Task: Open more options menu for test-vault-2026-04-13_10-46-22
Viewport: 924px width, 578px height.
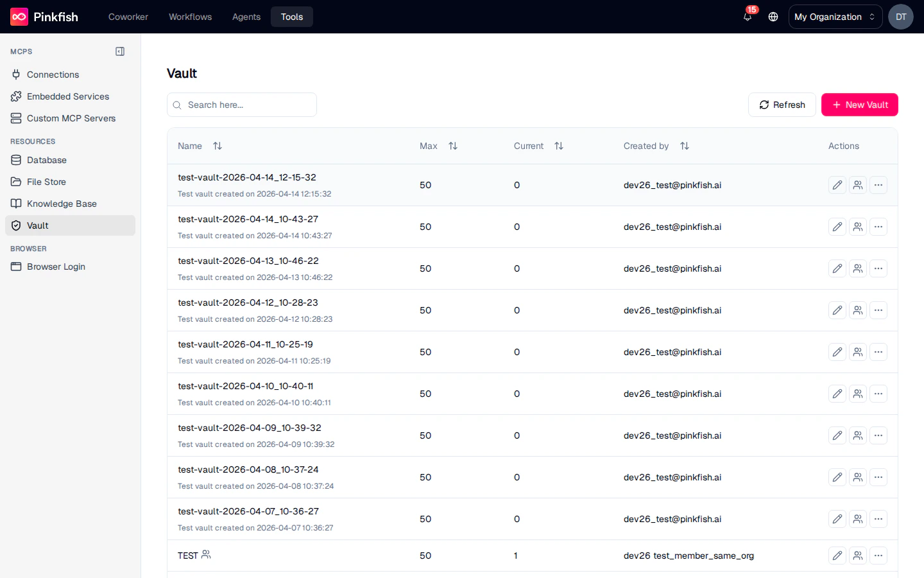Action: (x=878, y=268)
